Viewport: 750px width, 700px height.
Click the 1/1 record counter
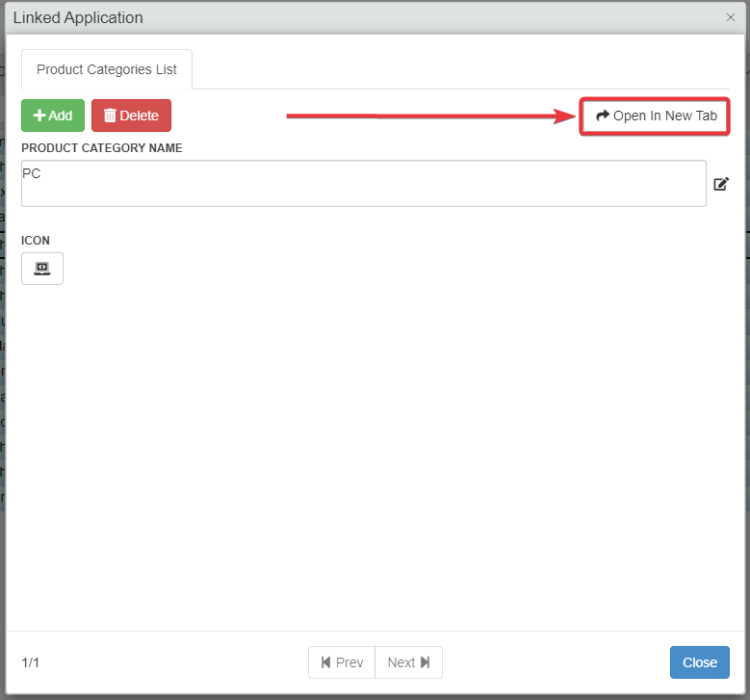[31, 662]
